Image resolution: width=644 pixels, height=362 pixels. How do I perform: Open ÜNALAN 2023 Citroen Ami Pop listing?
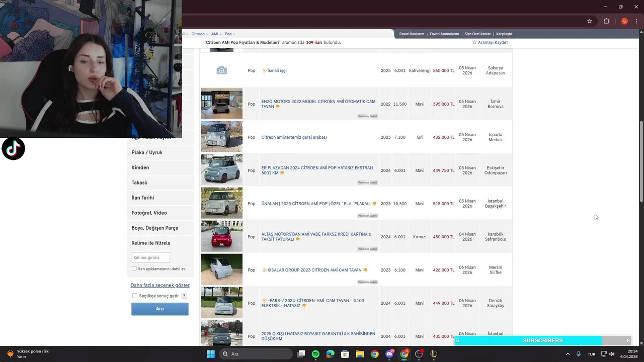click(316, 204)
